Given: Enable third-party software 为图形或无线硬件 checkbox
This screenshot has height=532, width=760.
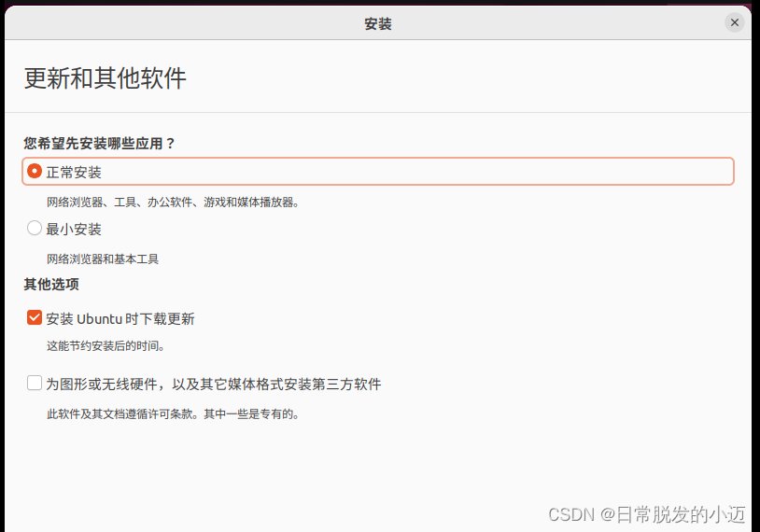Looking at the screenshot, I should coord(35,383).
